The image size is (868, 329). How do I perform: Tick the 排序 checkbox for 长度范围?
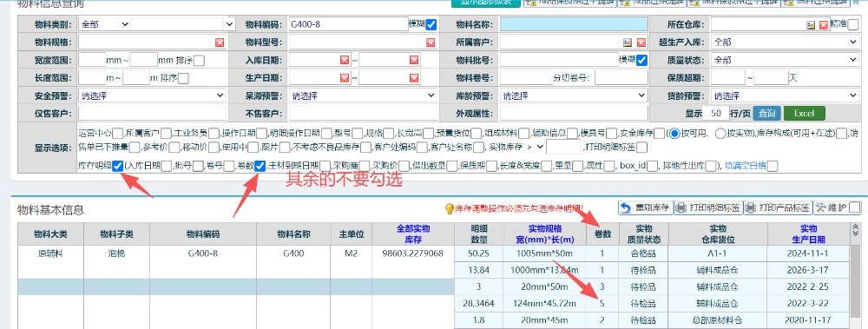[183, 78]
